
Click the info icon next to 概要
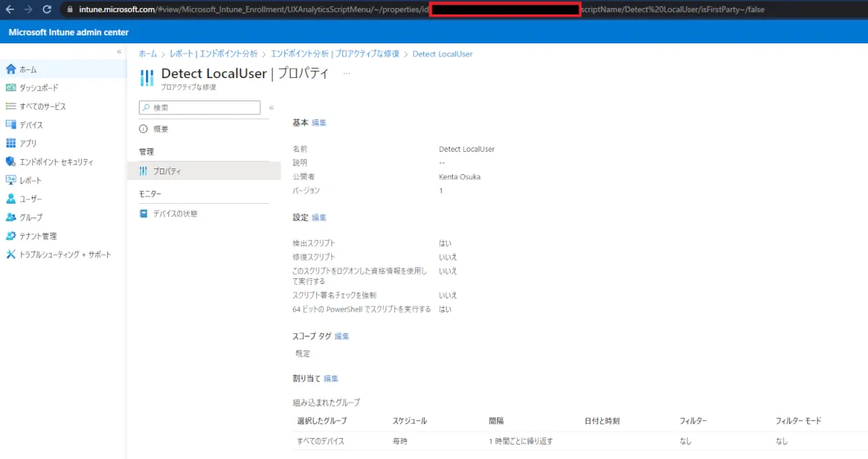point(143,129)
